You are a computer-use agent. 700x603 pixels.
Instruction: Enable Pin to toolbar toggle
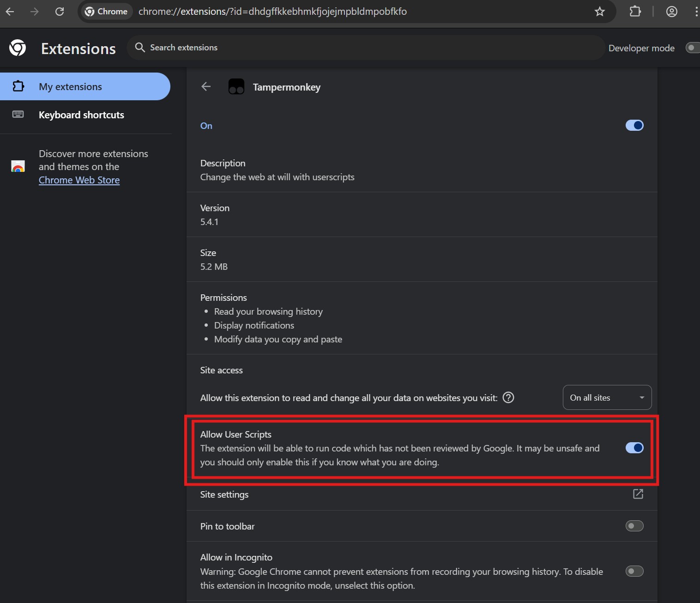pyautogui.click(x=634, y=526)
